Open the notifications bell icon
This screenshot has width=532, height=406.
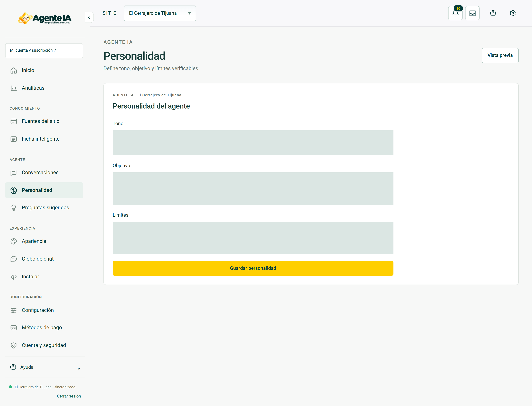pyautogui.click(x=455, y=13)
